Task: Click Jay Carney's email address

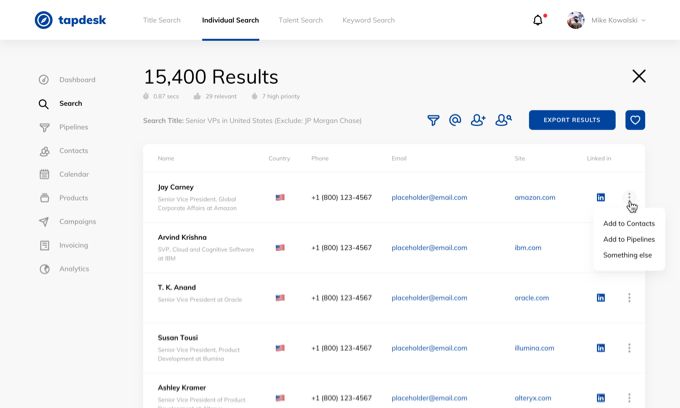Action: [x=429, y=197]
